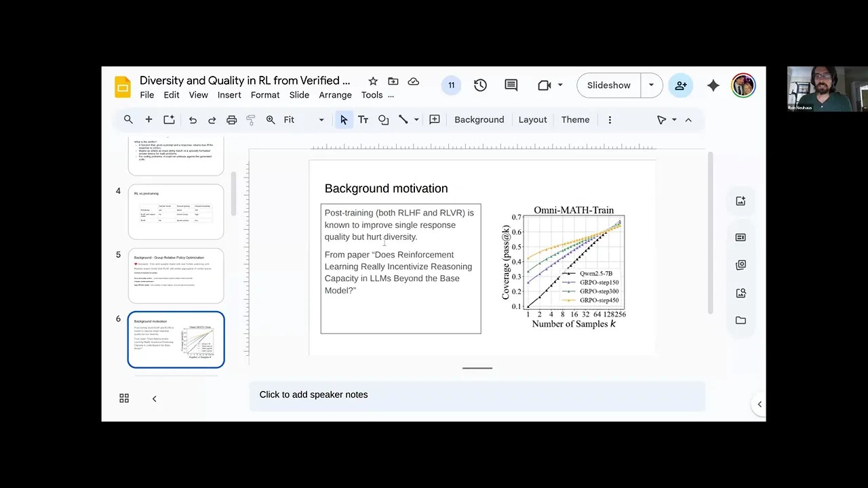868x488 pixels.
Task: Open the Google account avatar
Action: (743, 85)
